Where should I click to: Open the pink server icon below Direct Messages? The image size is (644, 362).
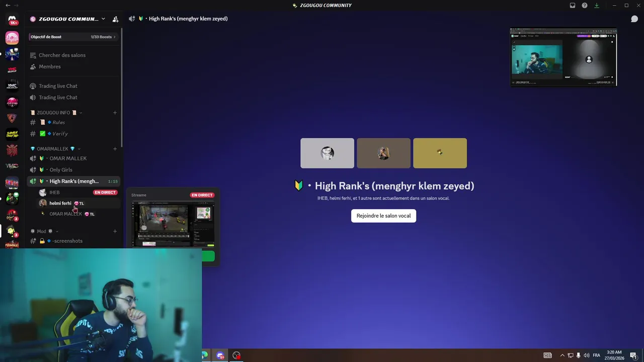[x=12, y=38]
